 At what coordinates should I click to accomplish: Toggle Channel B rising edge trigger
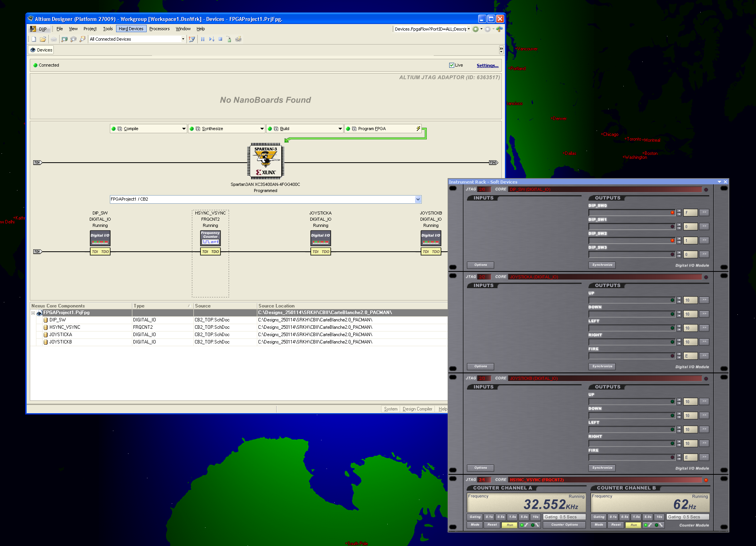[648, 525]
